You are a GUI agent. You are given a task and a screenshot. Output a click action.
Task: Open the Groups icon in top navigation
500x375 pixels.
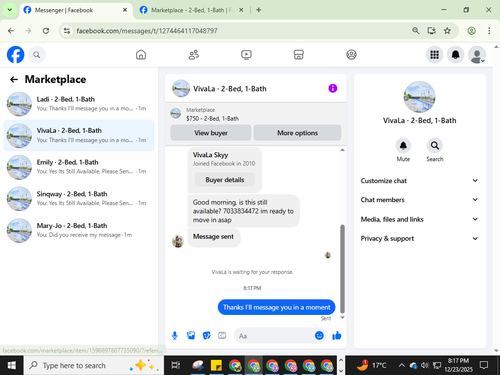pos(351,55)
